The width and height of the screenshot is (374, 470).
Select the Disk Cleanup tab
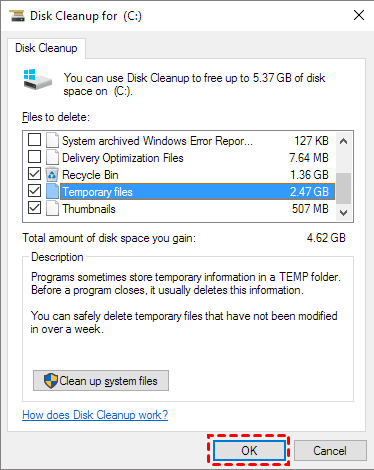tap(46, 48)
